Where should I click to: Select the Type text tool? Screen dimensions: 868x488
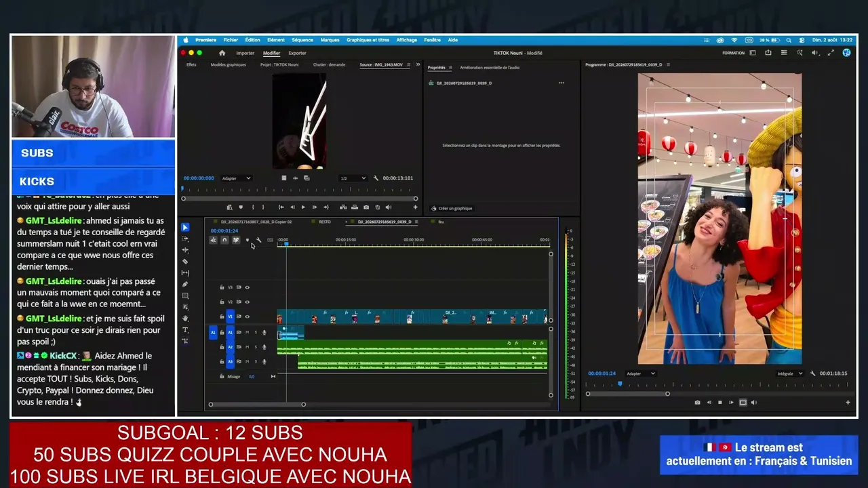click(185, 330)
